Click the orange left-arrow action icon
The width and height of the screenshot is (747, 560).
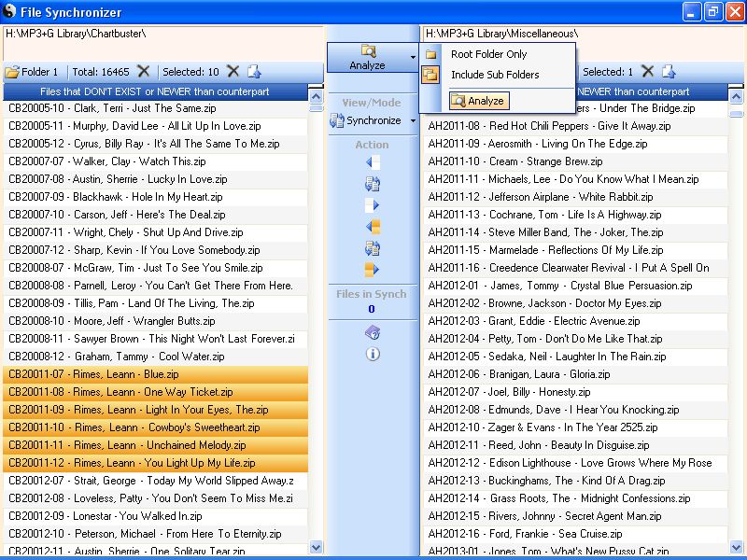click(372, 227)
